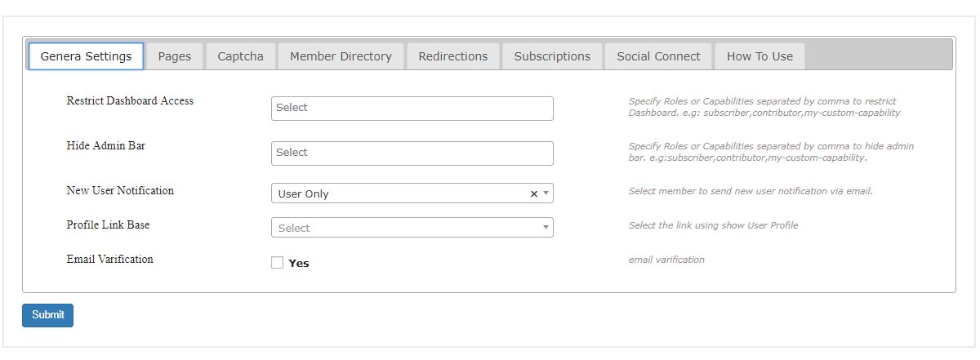This screenshot has width=980, height=360.
Task: Open the Pages tab
Action: pos(175,56)
